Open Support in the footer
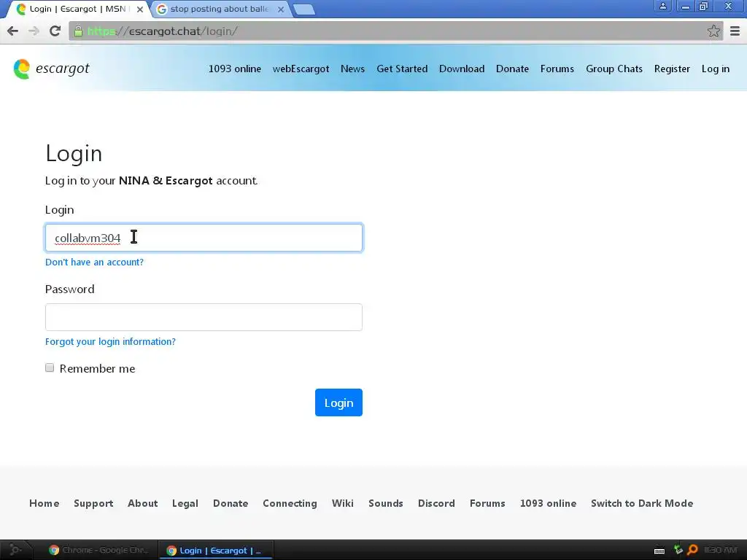The image size is (747, 560). pyautogui.click(x=93, y=503)
